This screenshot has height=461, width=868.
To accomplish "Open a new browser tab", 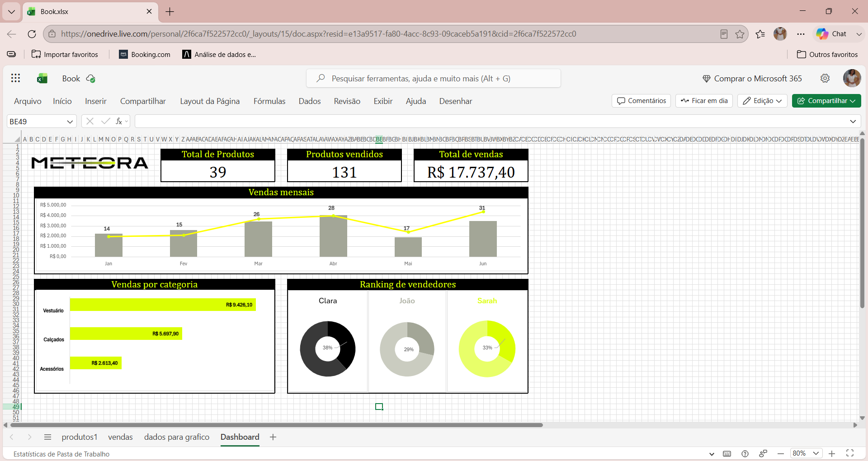I will point(170,12).
